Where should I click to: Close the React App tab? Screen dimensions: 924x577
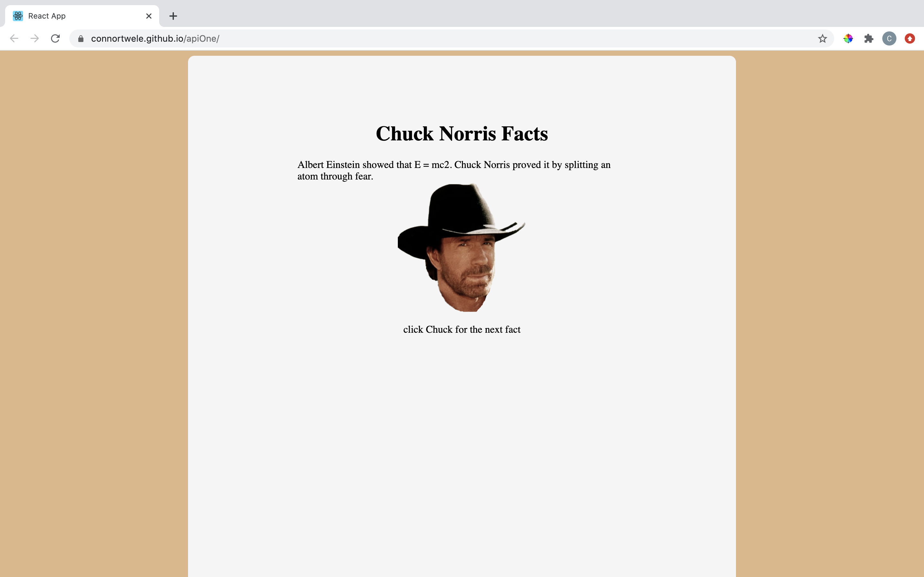tap(149, 16)
